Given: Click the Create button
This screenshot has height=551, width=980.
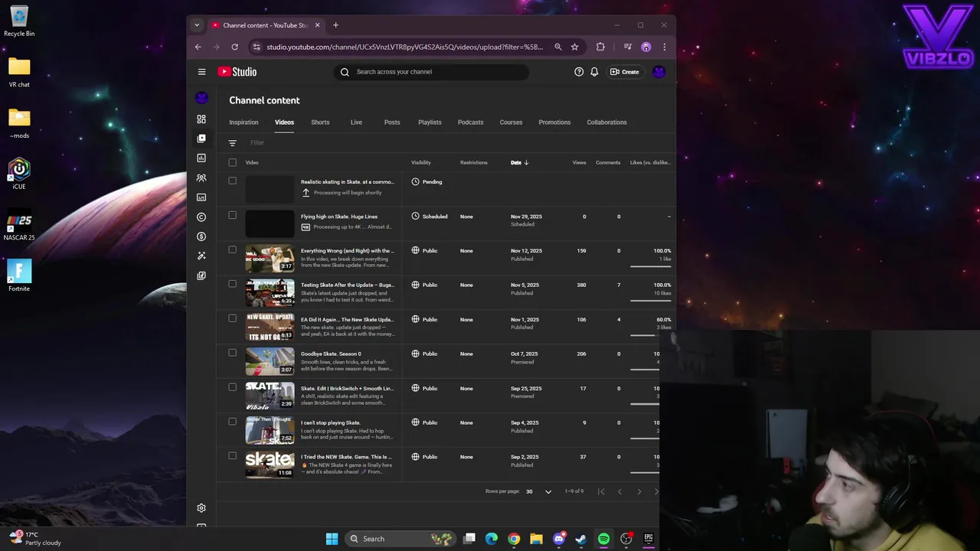Looking at the screenshot, I should click(x=625, y=72).
